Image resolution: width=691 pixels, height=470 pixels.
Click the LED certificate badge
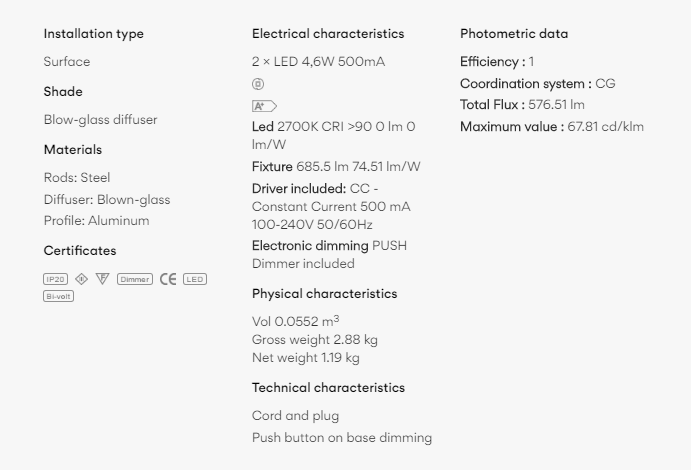(x=195, y=279)
